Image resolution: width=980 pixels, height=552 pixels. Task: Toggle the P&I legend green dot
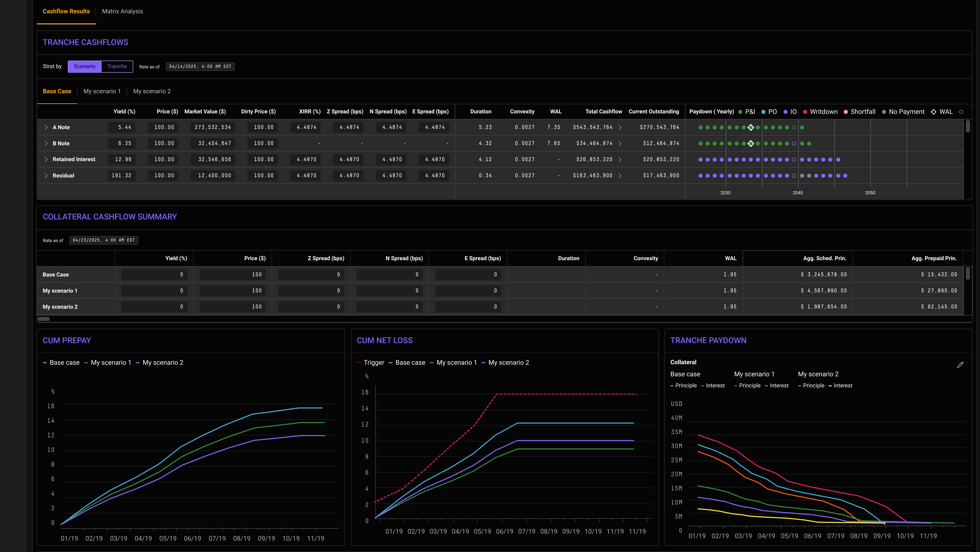point(740,112)
